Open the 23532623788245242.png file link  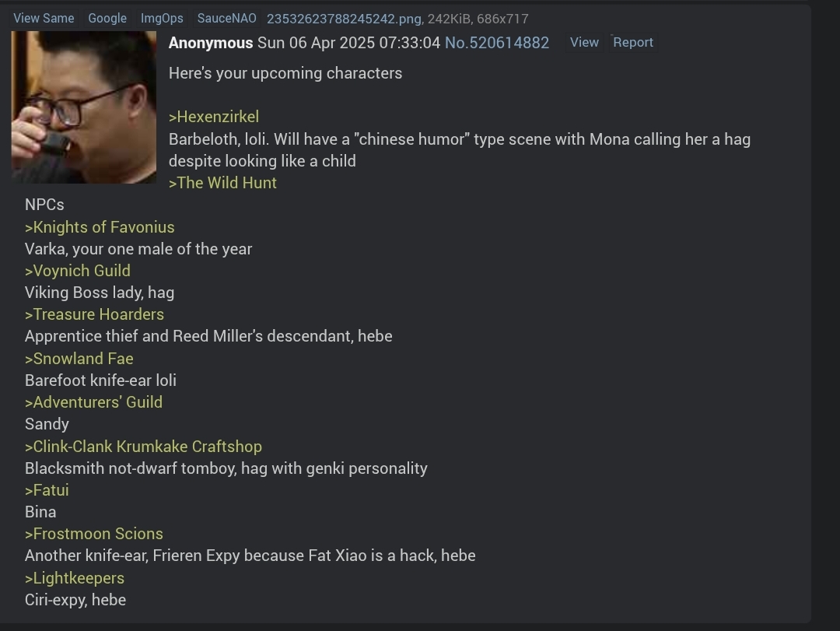point(344,19)
